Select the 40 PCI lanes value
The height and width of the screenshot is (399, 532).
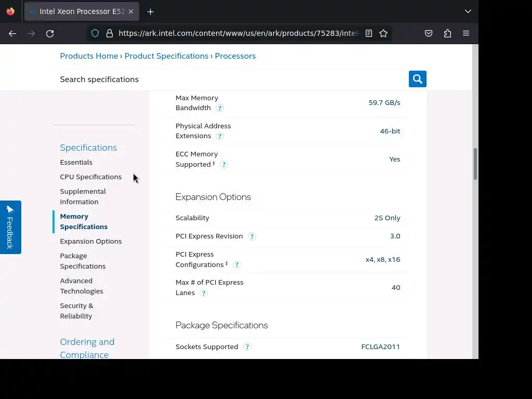(x=396, y=288)
